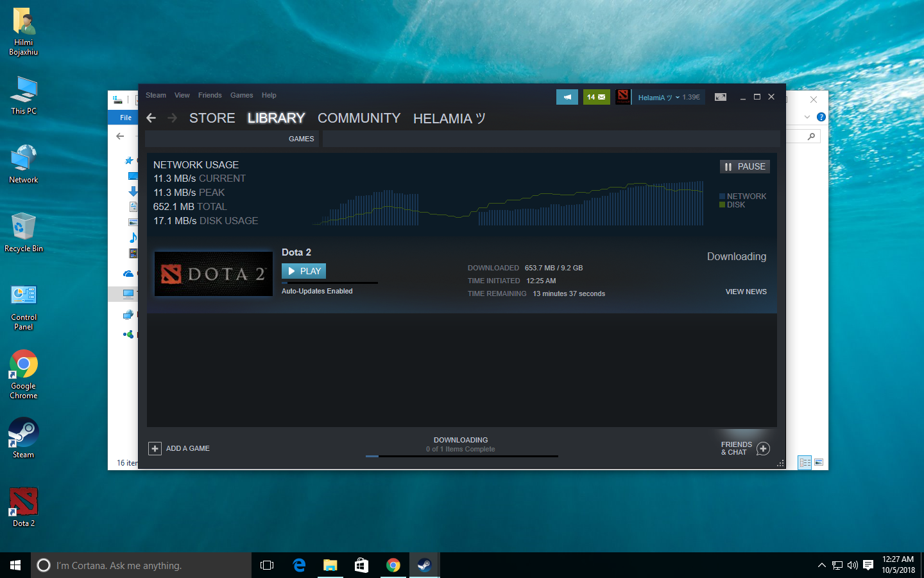This screenshot has width=924, height=578.
Task: Click the bottom downloading progress bar
Action: 461,456
